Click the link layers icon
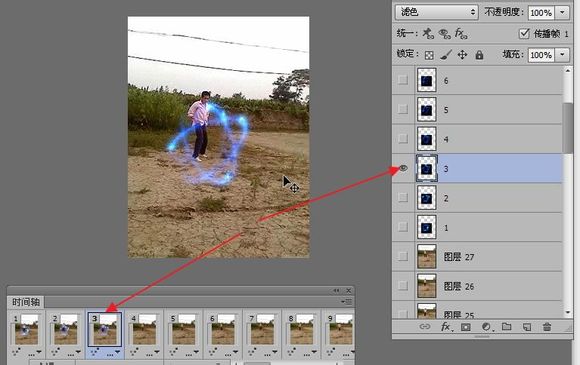Viewport: 580px width, 365px height. (x=425, y=327)
